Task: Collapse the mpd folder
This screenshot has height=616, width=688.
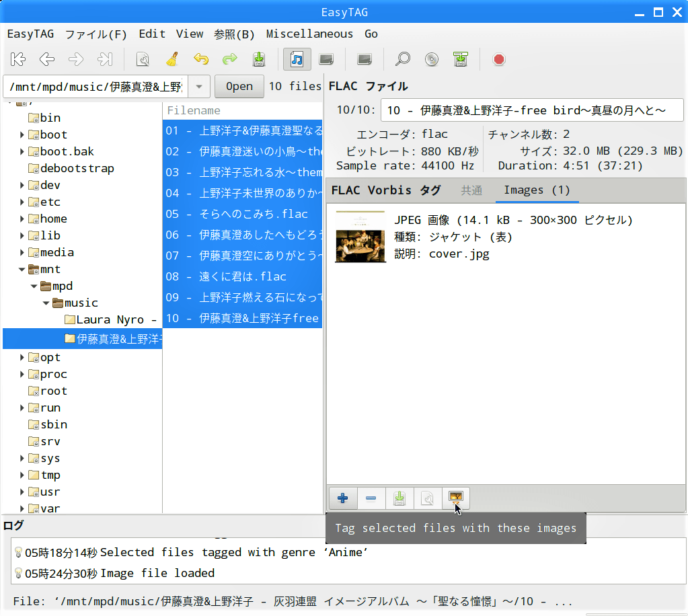Action: (x=34, y=286)
